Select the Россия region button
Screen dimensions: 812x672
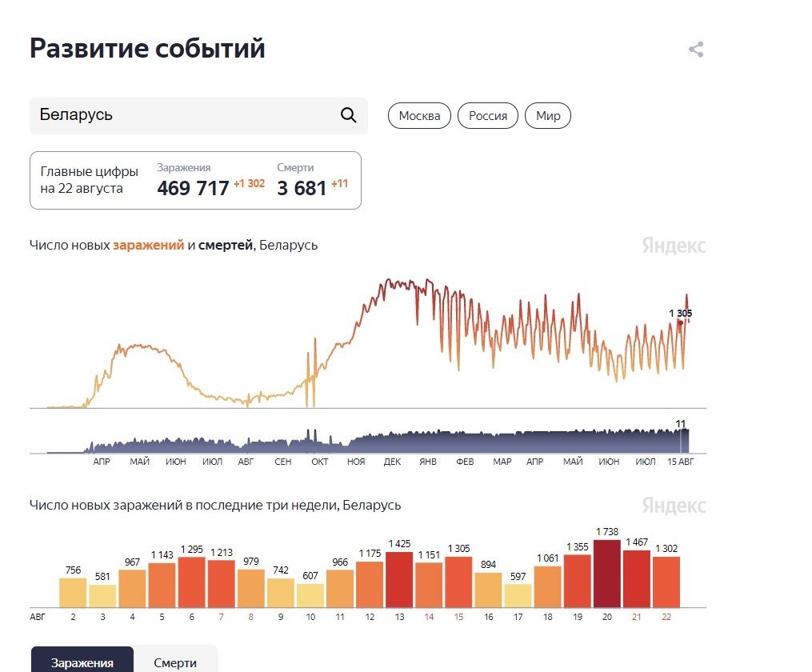pyautogui.click(x=488, y=116)
